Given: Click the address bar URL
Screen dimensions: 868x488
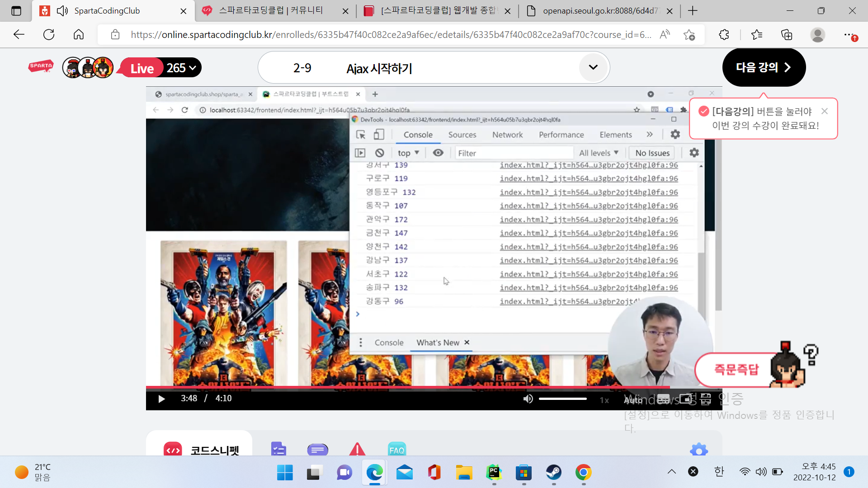Looking at the screenshot, I should tap(391, 34).
